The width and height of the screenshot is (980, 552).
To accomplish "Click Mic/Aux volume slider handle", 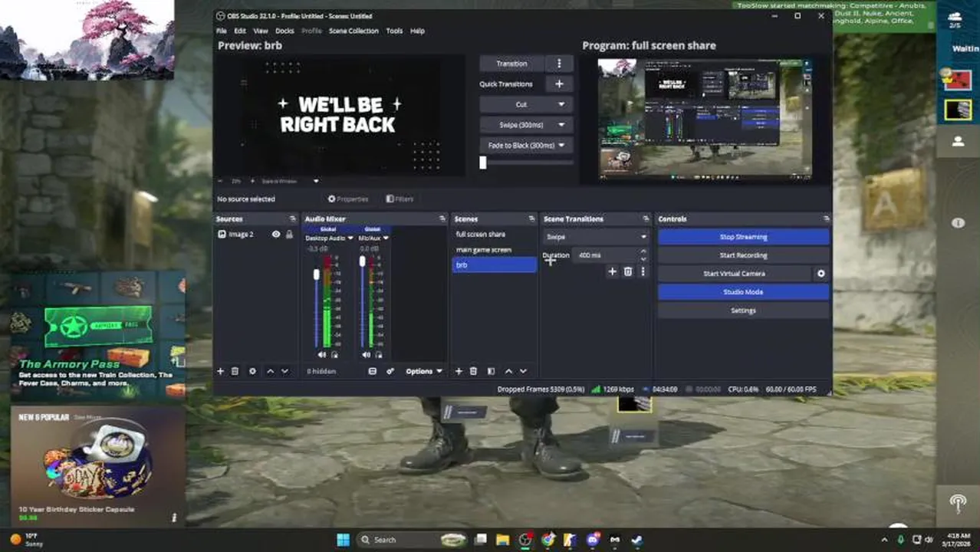I will click(362, 261).
